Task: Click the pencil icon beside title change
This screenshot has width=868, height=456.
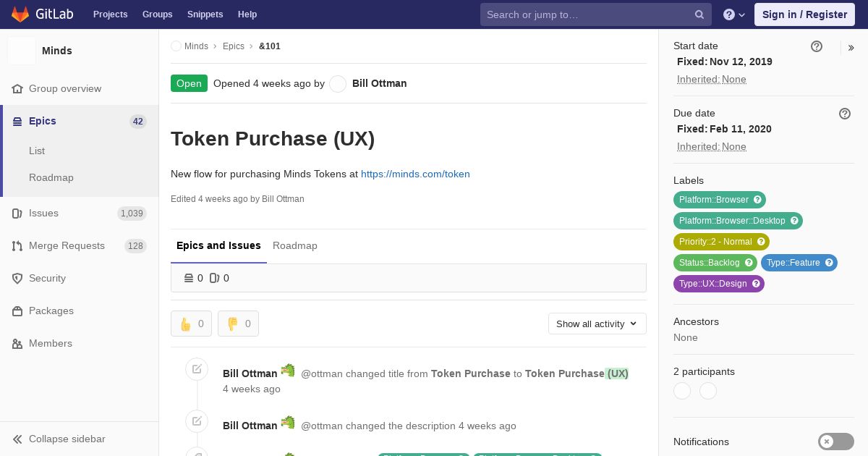Action: 197,369
